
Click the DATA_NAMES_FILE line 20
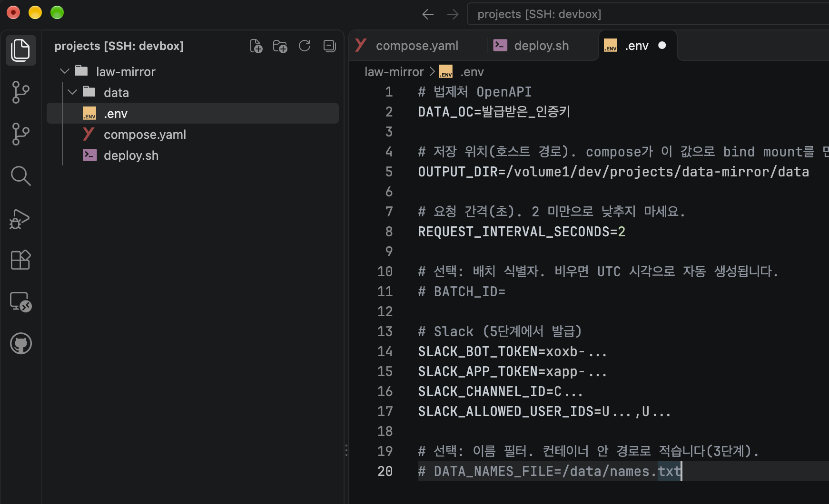(x=550, y=471)
